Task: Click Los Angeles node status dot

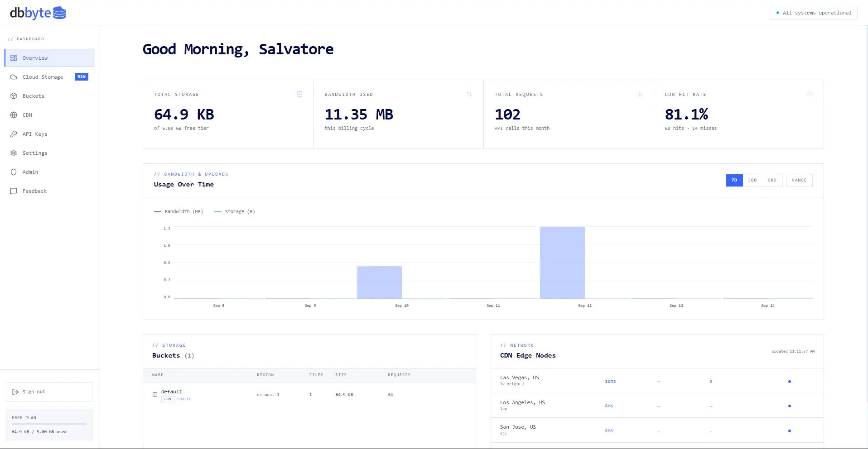Action: coord(790,406)
